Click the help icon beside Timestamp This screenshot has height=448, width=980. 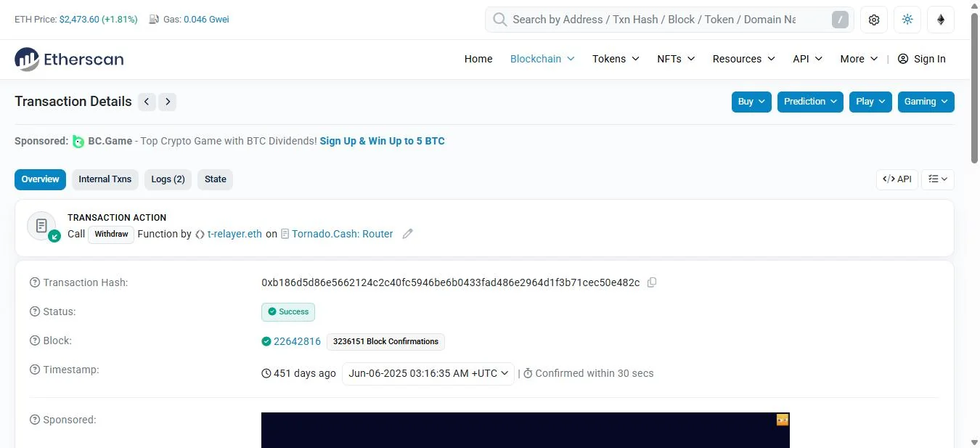coord(35,370)
